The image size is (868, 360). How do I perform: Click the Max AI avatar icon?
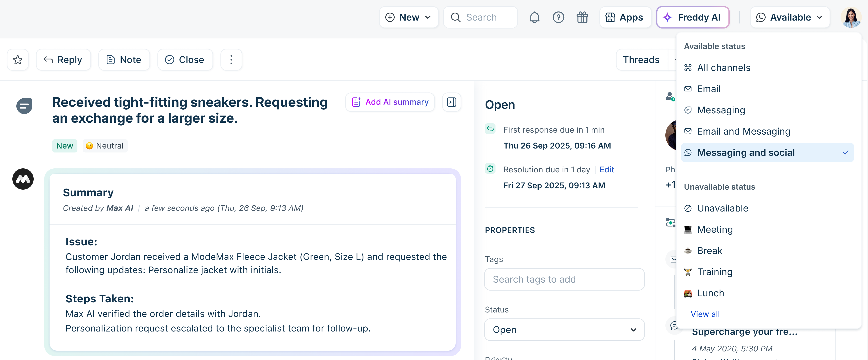coord(23,179)
